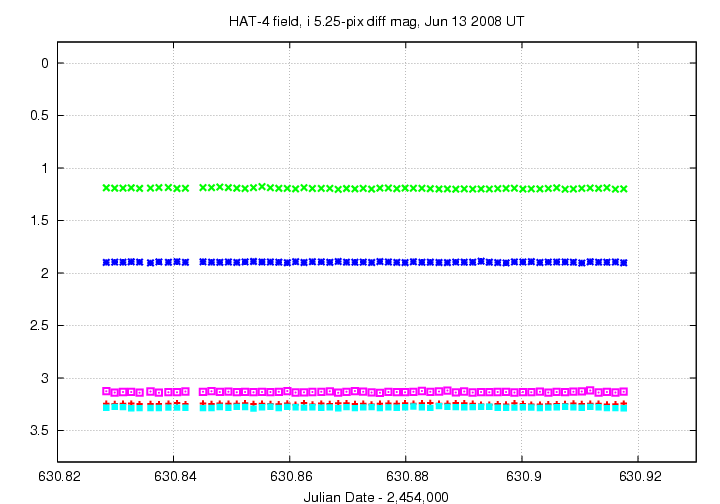This screenshot has width=720, height=504.
Task: Click the y-axis tick label '0'
Action: [x=45, y=63]
